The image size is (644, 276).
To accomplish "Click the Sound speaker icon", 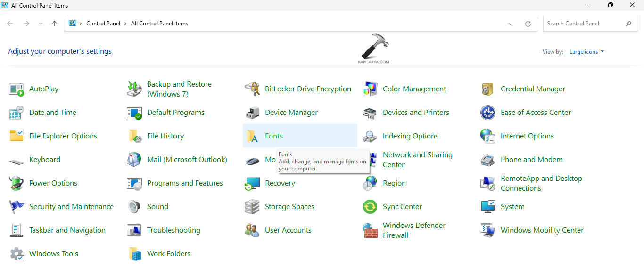I will (x=134, y=207).
